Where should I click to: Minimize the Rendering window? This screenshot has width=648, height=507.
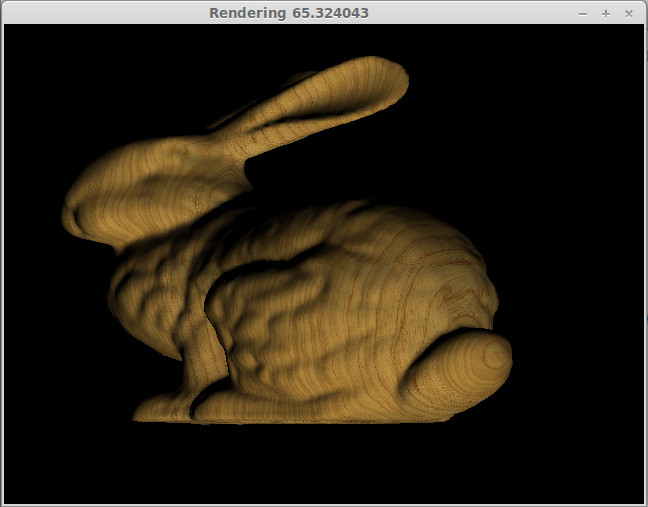pos(583,14)
